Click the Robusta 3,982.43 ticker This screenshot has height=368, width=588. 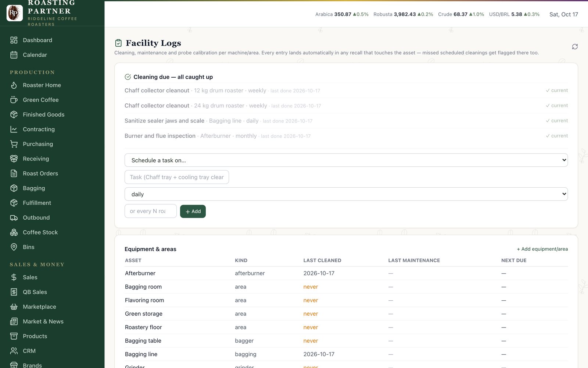tap(403, 14)
